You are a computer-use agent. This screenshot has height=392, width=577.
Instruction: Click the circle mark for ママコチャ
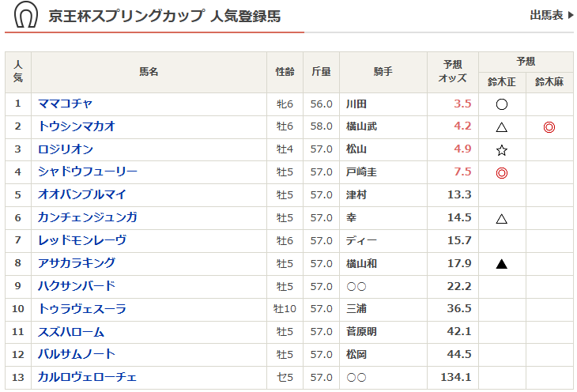pyautogui.click(x=501, y=104)
